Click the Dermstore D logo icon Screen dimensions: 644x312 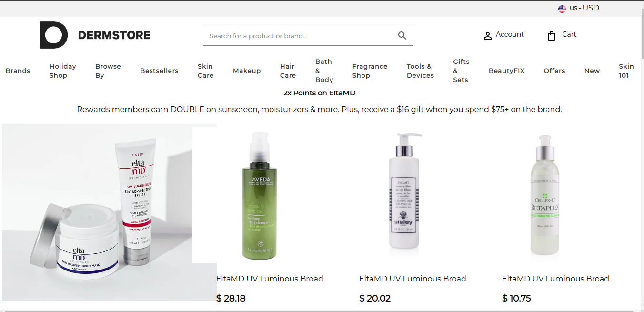pos(54,35)
